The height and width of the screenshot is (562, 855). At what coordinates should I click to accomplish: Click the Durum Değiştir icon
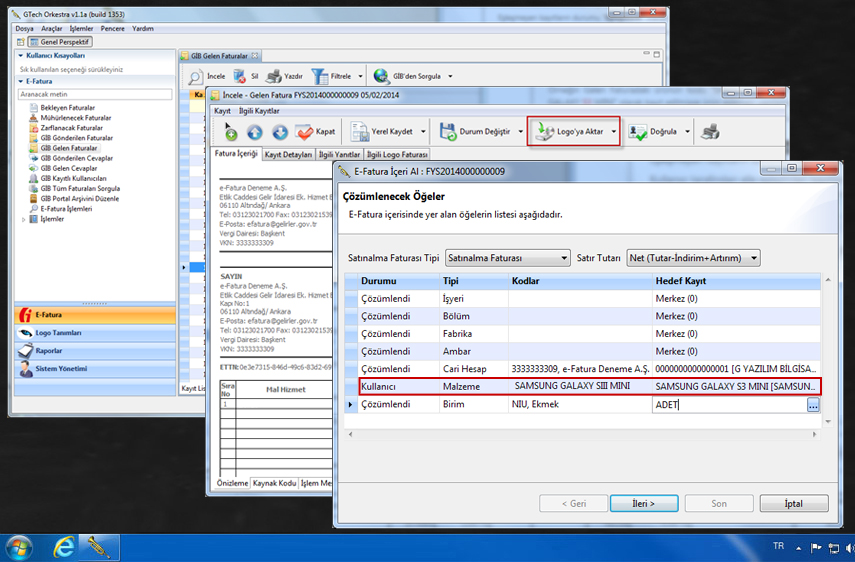click(x=446, y=132)
